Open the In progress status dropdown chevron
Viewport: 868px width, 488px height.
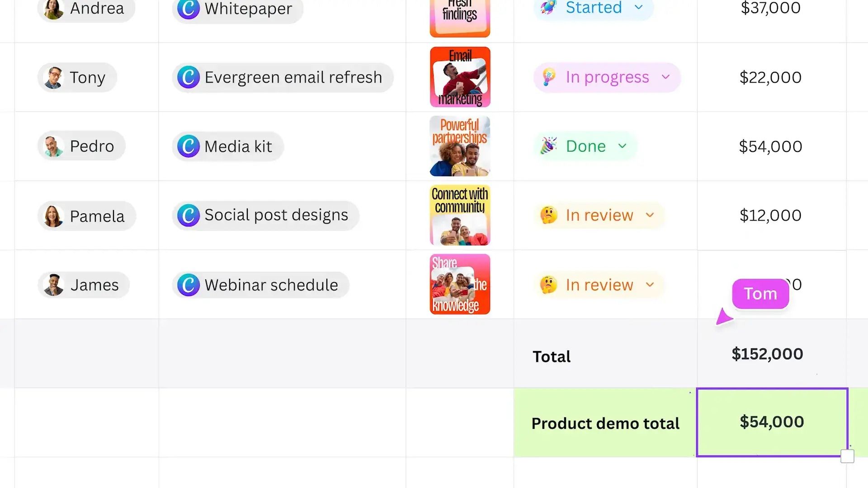click(x=665, y=77)
